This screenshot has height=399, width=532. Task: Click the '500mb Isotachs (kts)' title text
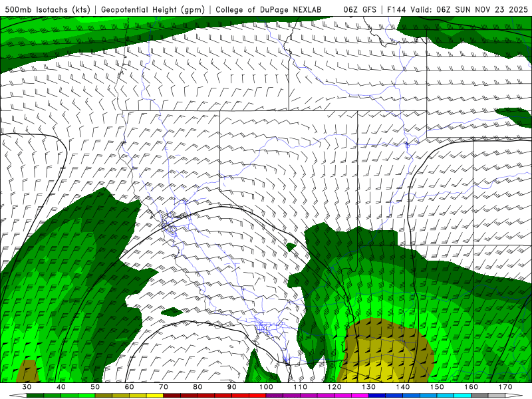[47, 9]
